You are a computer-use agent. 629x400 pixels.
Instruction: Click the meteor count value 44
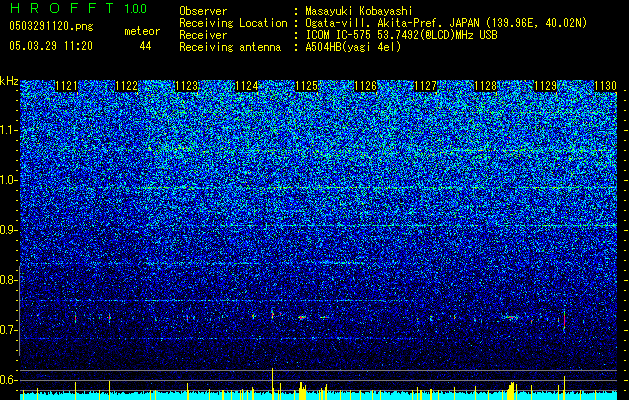pos(145,46)
